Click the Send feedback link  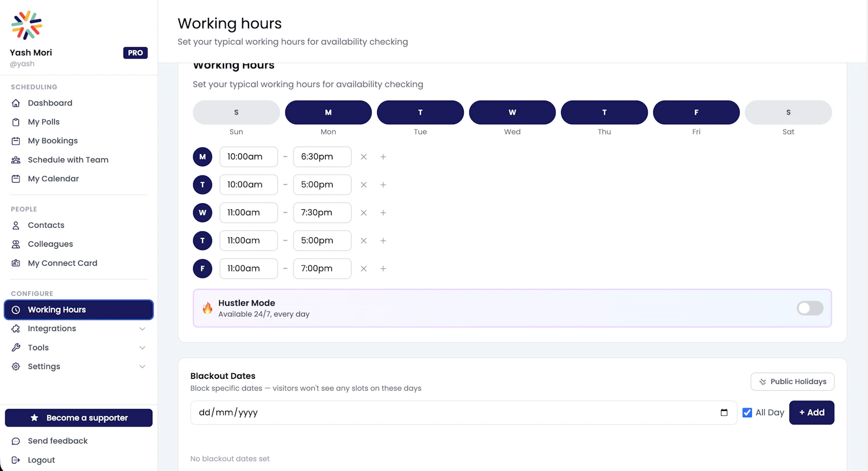click(58, 441)
